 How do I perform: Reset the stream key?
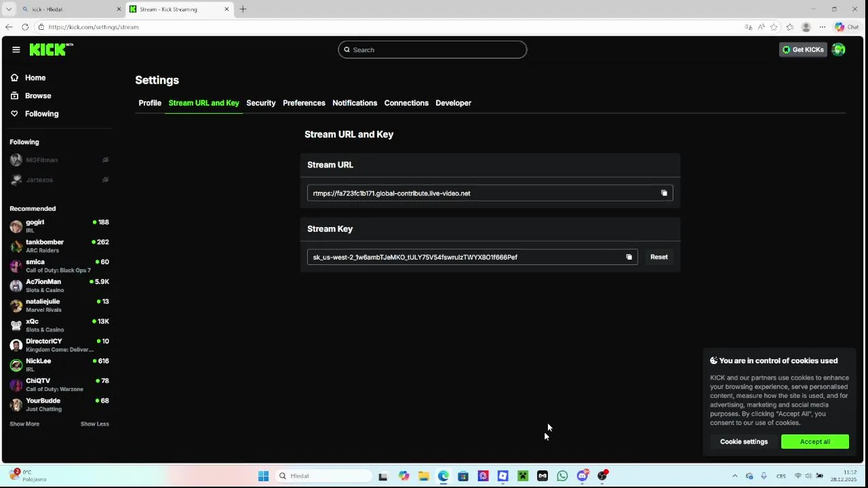tap(659, 257)
